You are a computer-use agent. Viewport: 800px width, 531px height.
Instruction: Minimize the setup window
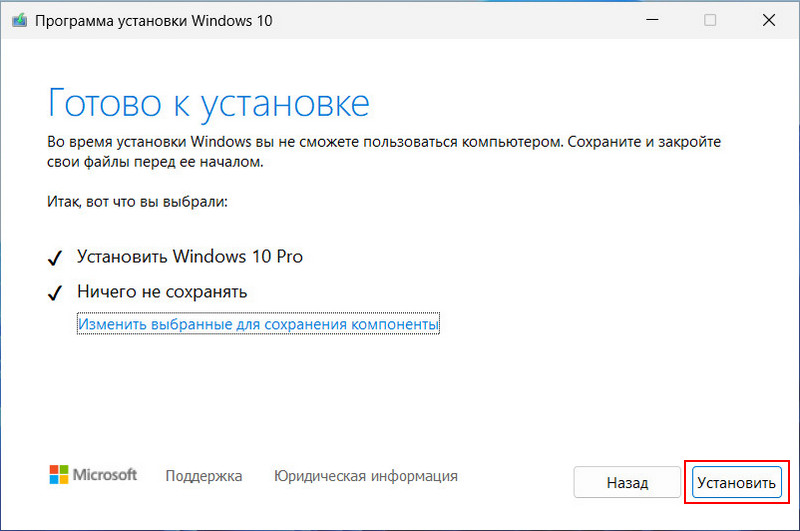(652, 20)
